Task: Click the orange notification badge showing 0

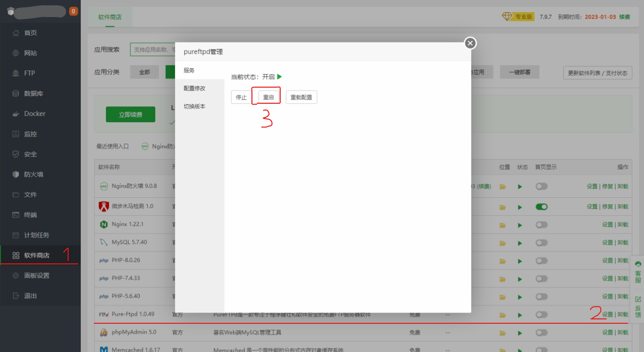Action: click(x=73, y=11)
